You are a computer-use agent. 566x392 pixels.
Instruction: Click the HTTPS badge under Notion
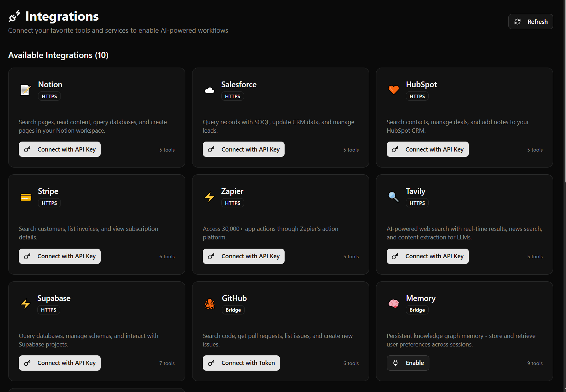point(49,96)
